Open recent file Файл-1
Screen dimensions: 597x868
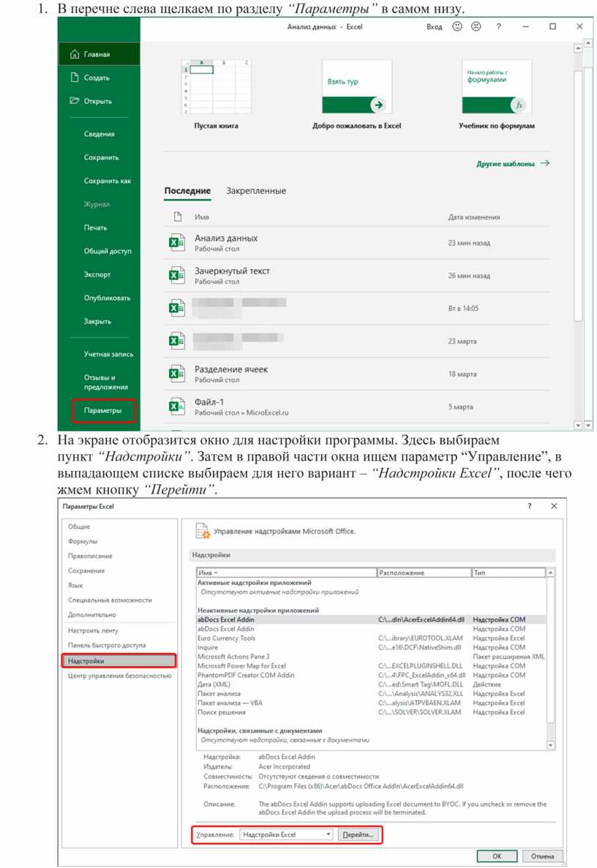(357, 407)
